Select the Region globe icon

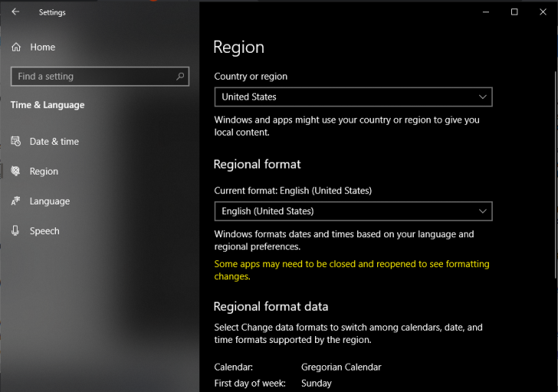click(15, 171)
